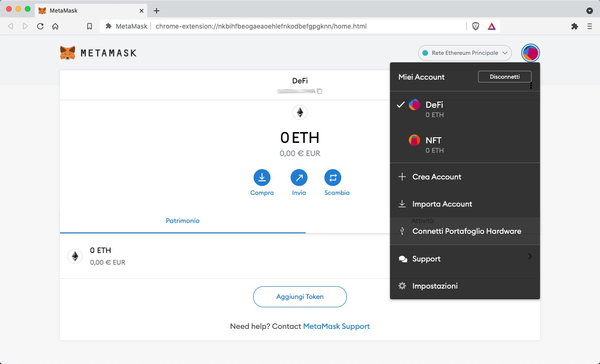600x364 pixels.
Task: Open Brave Shields lion icon
Action: click(475, 26)
